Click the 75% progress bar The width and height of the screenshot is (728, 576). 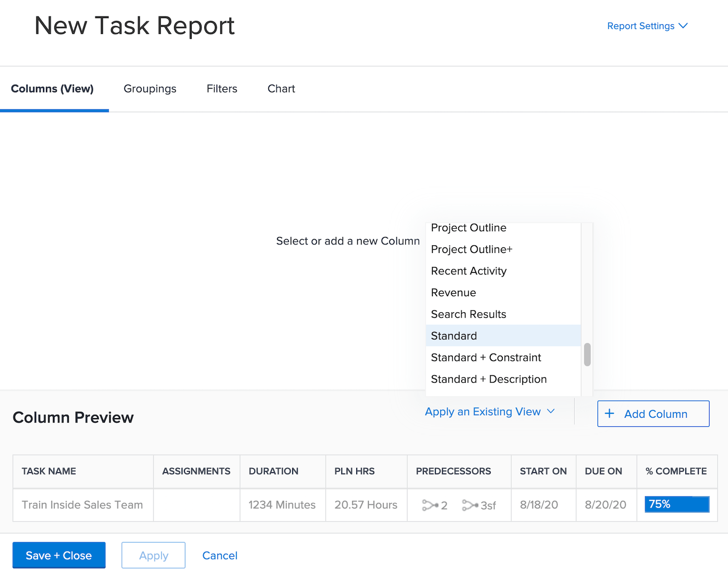[677, 504]
